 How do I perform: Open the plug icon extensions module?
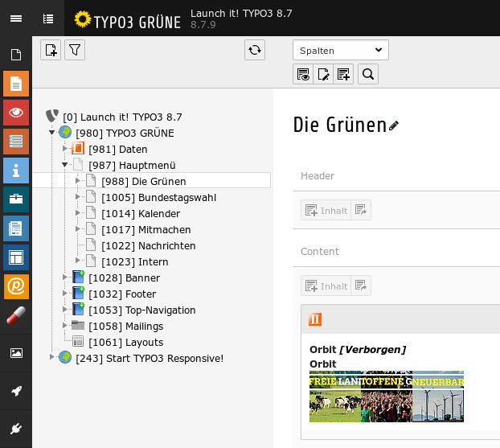pyautogui.click(x=15, y=429)
